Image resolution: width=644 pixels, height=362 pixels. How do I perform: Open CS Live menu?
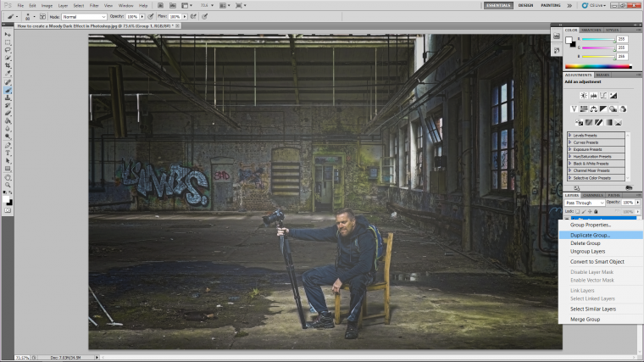(594, 5)
